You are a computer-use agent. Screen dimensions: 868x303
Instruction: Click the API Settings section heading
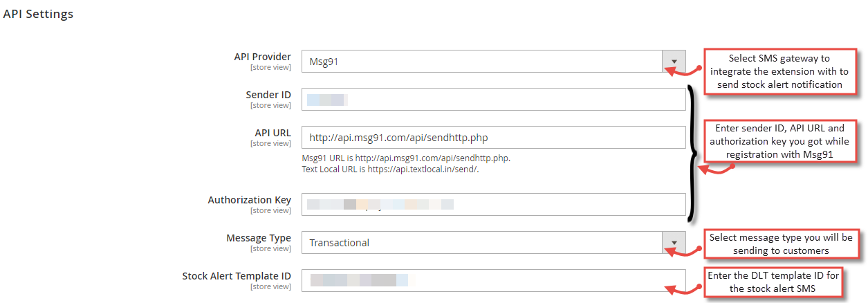pos(38,14)
